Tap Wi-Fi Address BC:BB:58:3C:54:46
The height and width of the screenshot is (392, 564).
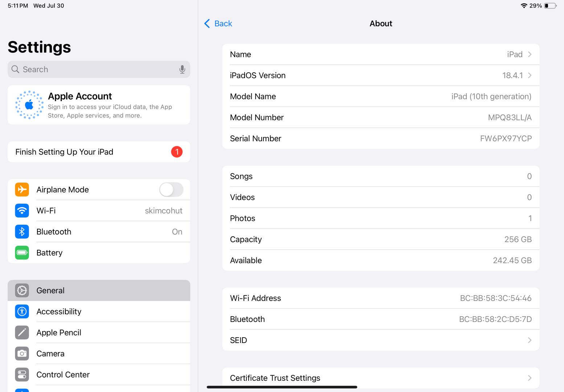click(496, 298)
